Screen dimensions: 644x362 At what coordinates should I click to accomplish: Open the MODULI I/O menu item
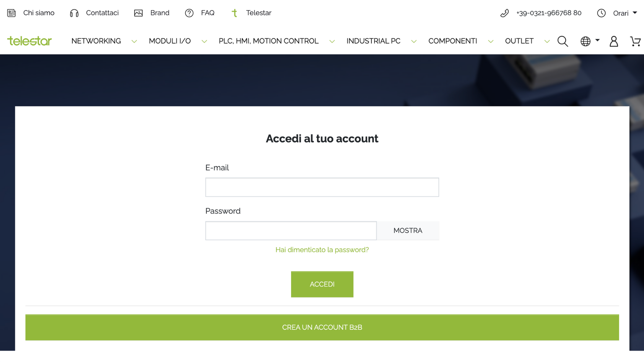point(170,41)
